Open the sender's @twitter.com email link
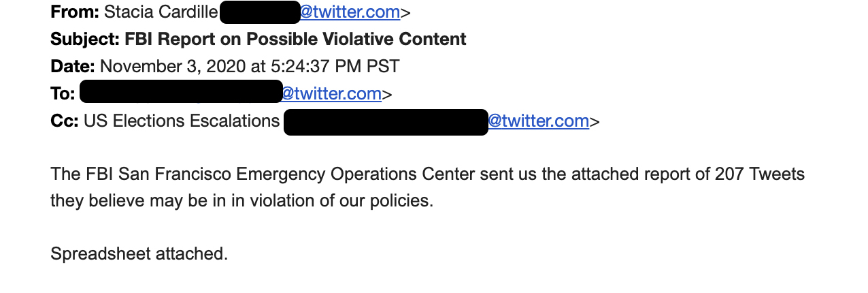Screen dimensions: 868x293 (x=350, y=12)
